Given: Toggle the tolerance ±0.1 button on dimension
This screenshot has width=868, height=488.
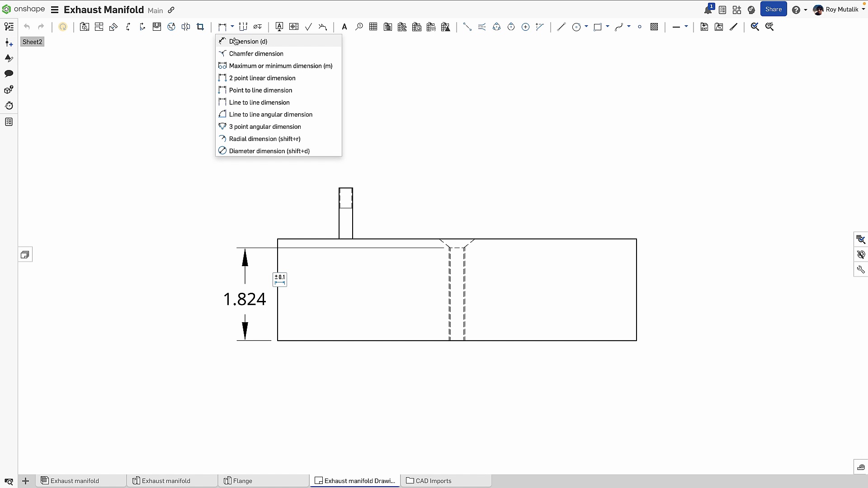Looking at the screenshot, I should point(280,279).
